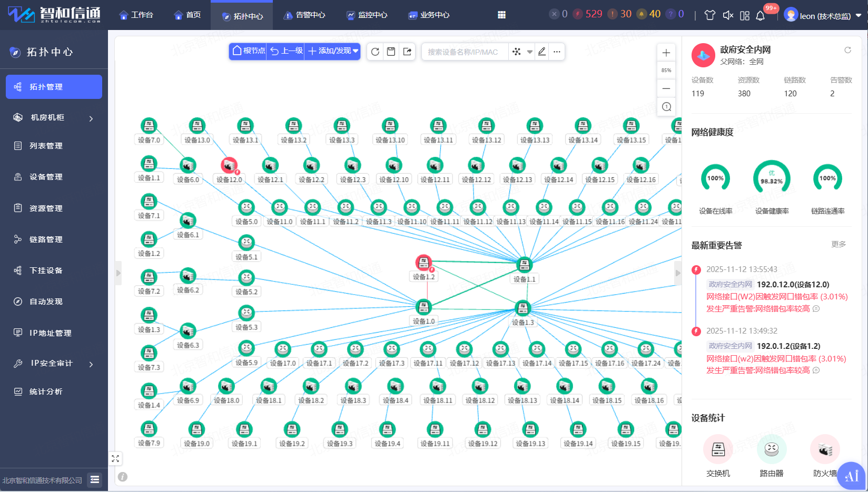Viewport: 868px width, 492px height.
Task: Click the warning alarm count 40
Action: tap(649, 14)
